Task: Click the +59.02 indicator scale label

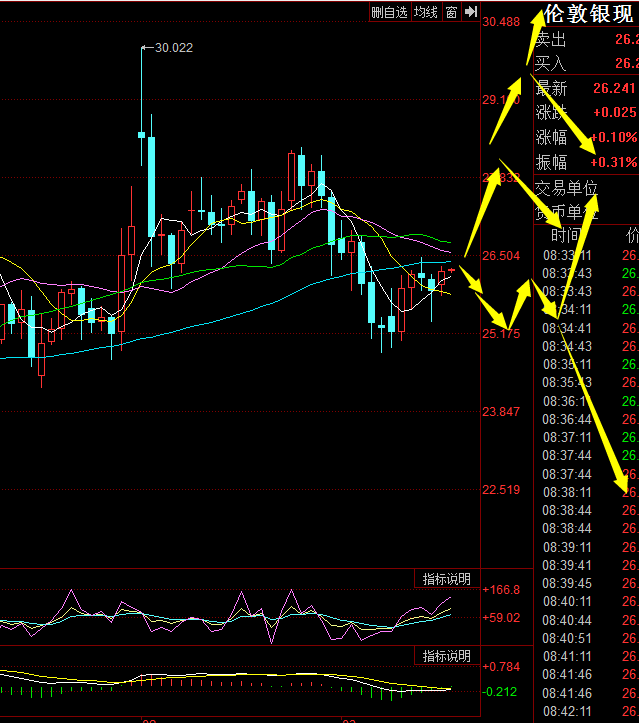Action: [501, 617]
